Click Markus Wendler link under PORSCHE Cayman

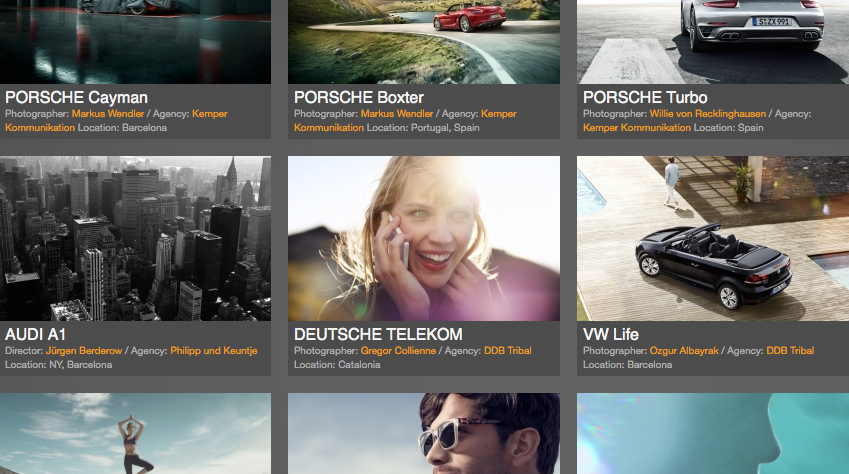point(108,114)
